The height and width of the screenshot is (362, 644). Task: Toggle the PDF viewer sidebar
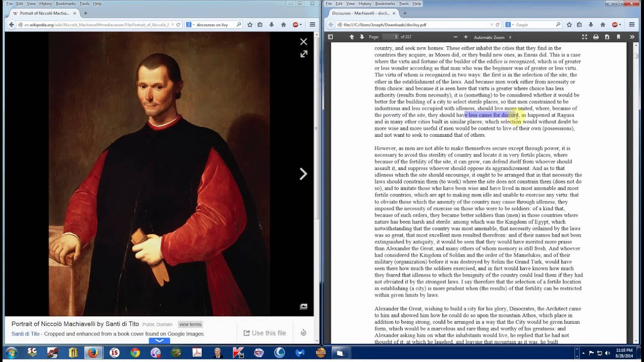point(331,37)
